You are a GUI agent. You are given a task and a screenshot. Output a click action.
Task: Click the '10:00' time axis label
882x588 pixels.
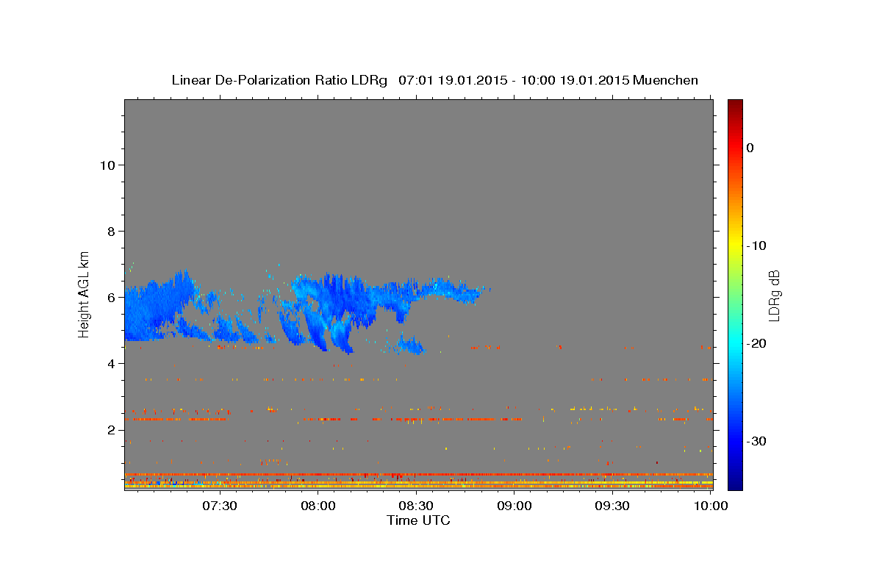click(711, 506)
